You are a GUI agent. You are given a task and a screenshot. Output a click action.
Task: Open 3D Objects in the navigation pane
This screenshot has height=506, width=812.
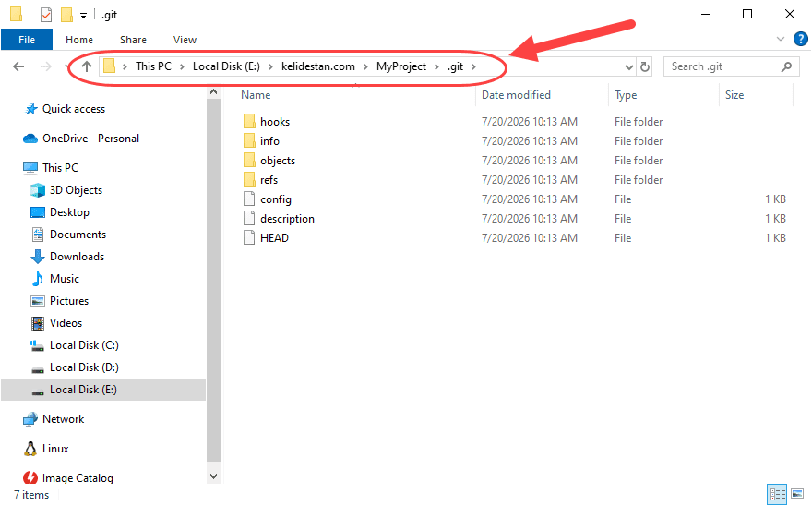tap(76, 190)
